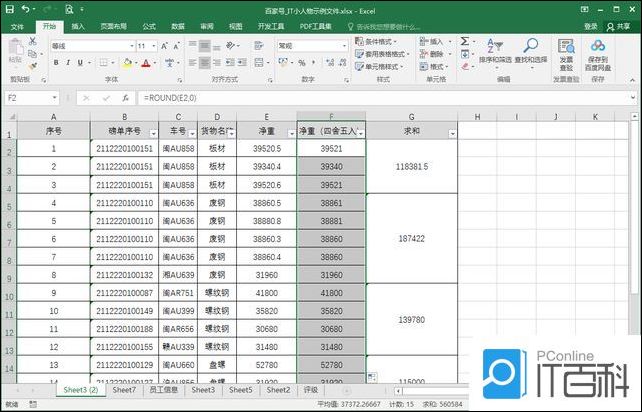Click the increase indent icon

[x=242, y=63]
